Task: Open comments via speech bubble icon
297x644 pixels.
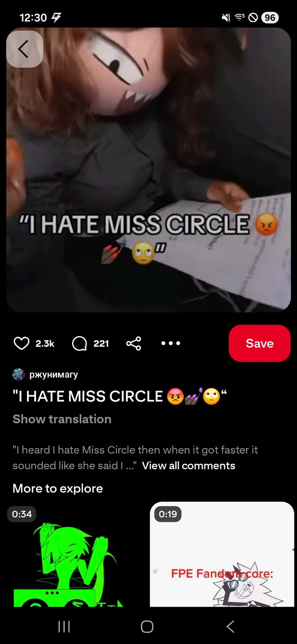Action: 80,343
